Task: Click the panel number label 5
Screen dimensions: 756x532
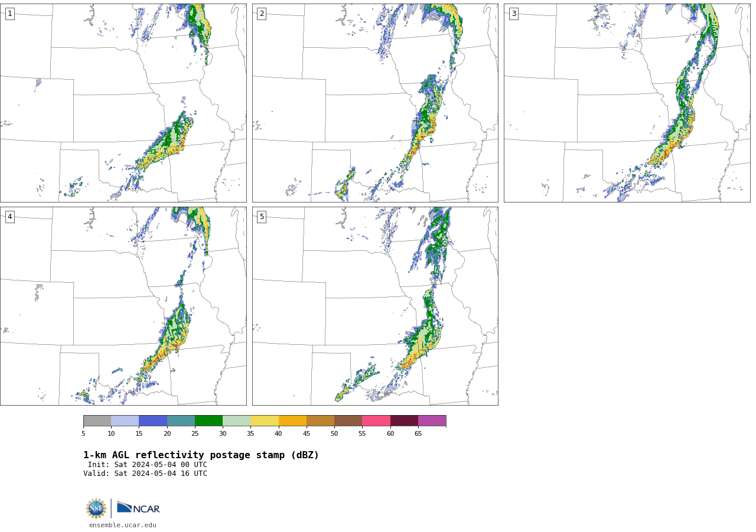Action: point(262,217)
